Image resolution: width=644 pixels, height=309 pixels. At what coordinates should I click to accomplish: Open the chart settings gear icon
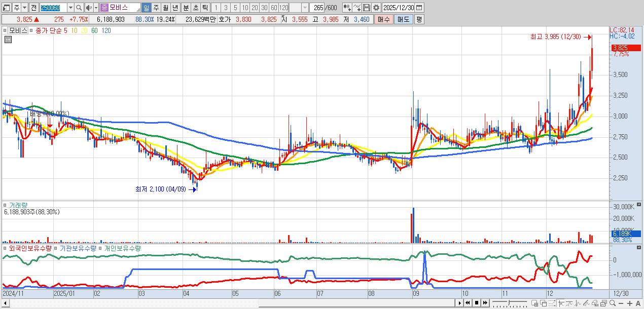[376, 8]
